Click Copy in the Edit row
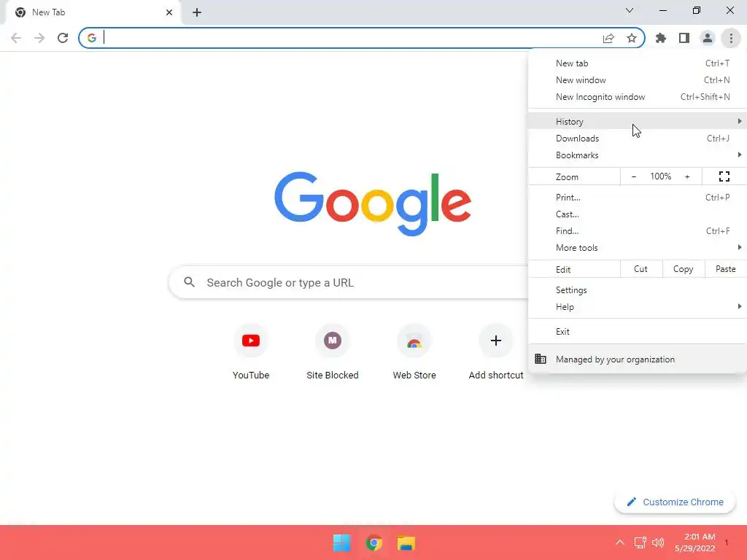The width and height of the screenshot is (747, 560). (x=683, y=269)
